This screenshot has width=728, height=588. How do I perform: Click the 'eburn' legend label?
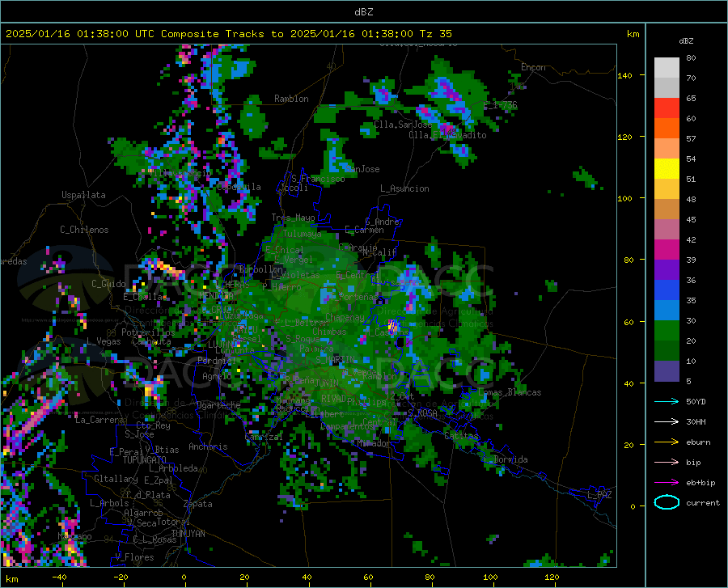pos(698,442)
